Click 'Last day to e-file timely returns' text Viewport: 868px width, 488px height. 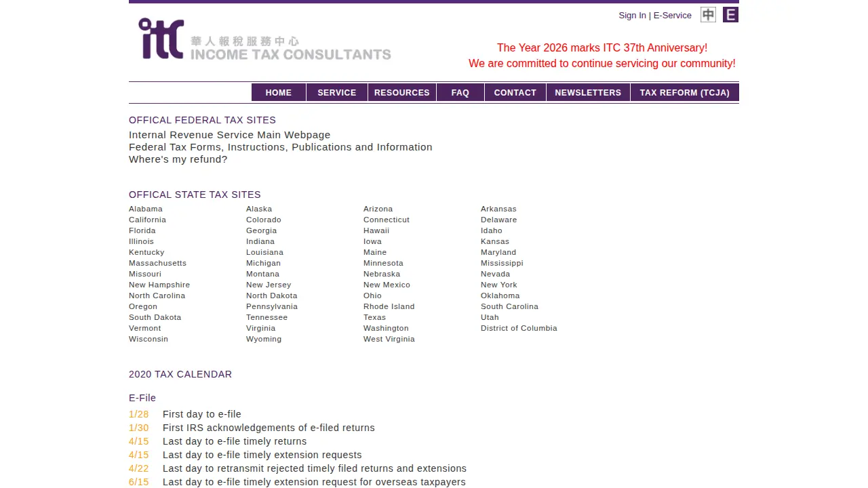[235, 441]
